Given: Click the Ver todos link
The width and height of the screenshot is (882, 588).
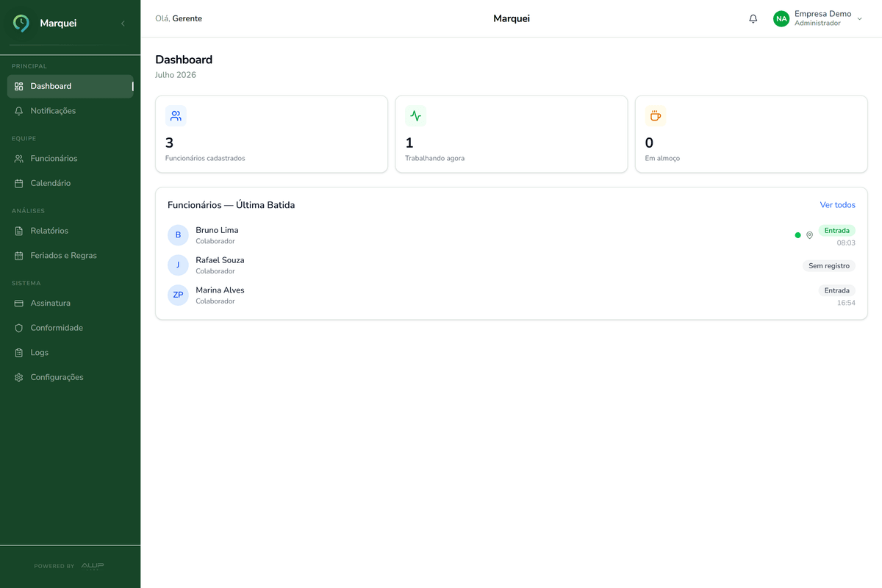Looking at the screenshot, I should [x=838, y=205].
